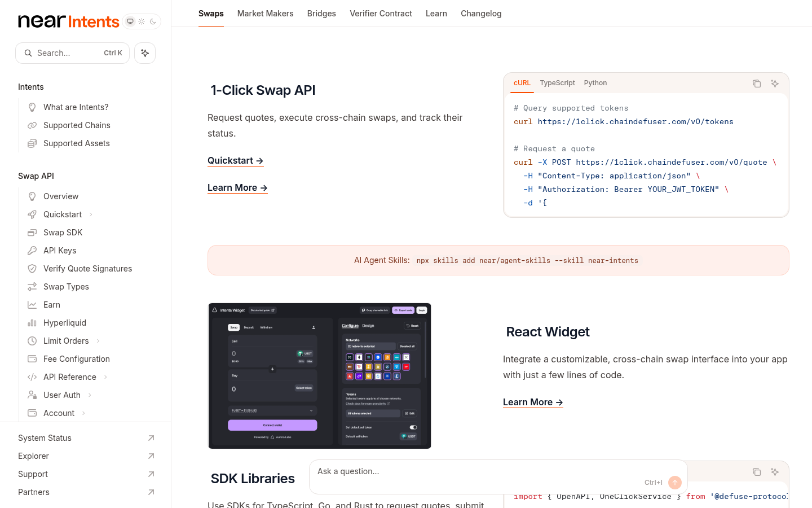Open What are Intents? lightbulb icon
The image size is (812, 508).
point(32,107)
